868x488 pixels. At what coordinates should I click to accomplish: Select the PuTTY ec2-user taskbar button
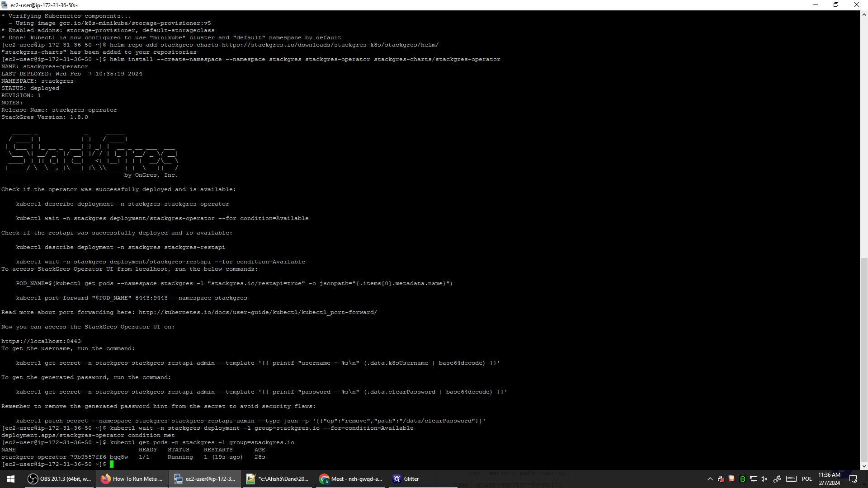tap(204, 479)
